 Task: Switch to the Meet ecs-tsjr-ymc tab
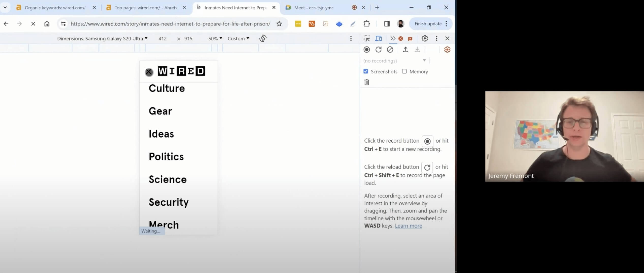pos(314,8)
